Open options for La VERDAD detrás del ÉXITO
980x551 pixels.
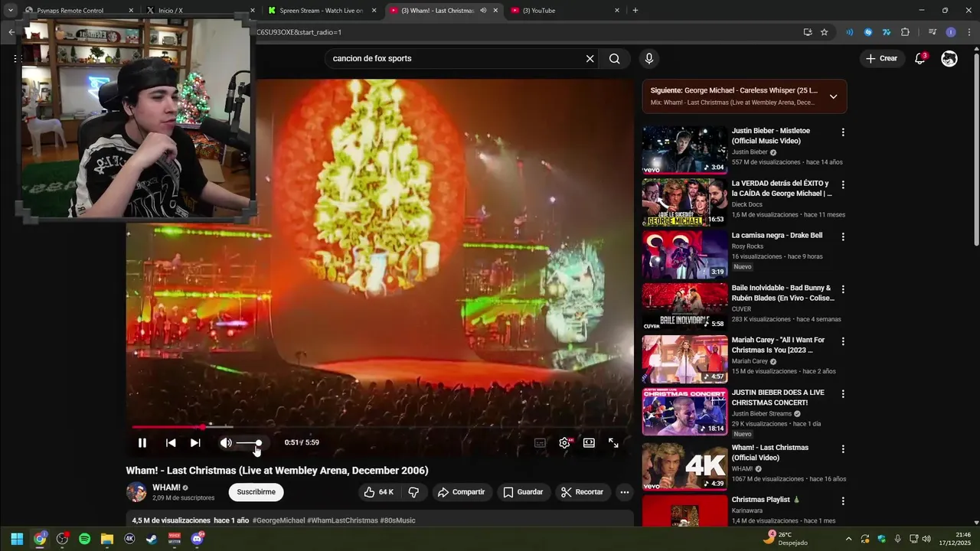click(843, 185)
